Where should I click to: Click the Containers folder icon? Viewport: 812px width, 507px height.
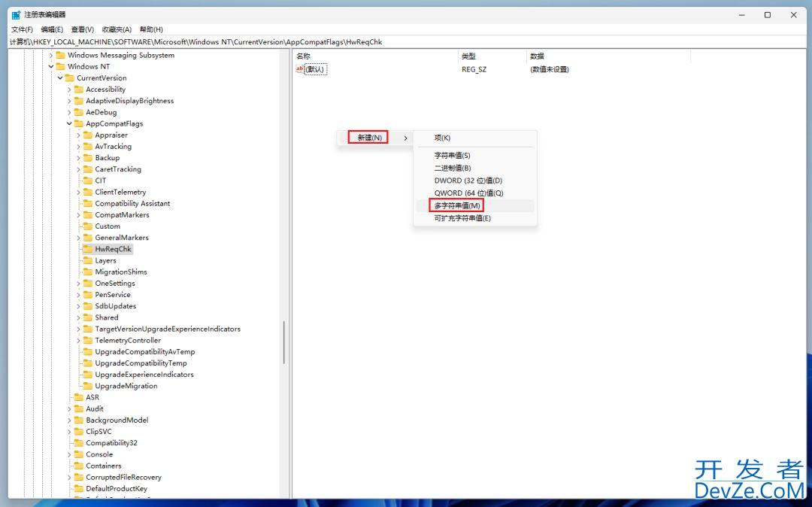pyautogui.click(x=79, y=466)
